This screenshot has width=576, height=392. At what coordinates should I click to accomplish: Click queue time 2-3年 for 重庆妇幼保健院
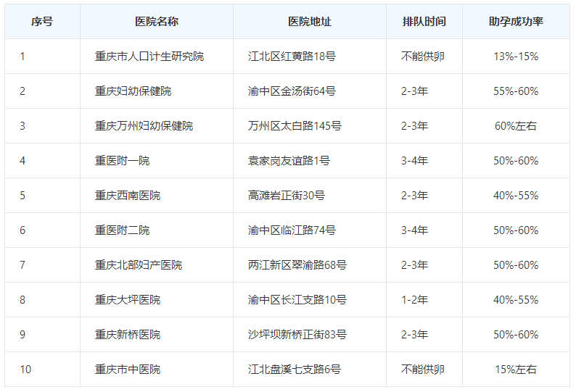point(415,91)
